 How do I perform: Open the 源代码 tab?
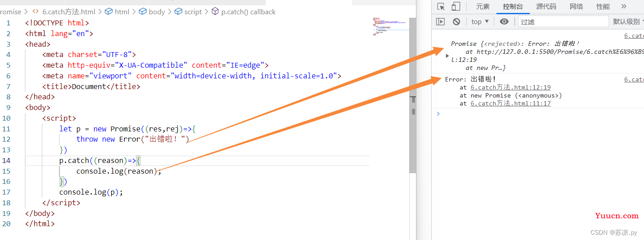(x=546, y=6)
